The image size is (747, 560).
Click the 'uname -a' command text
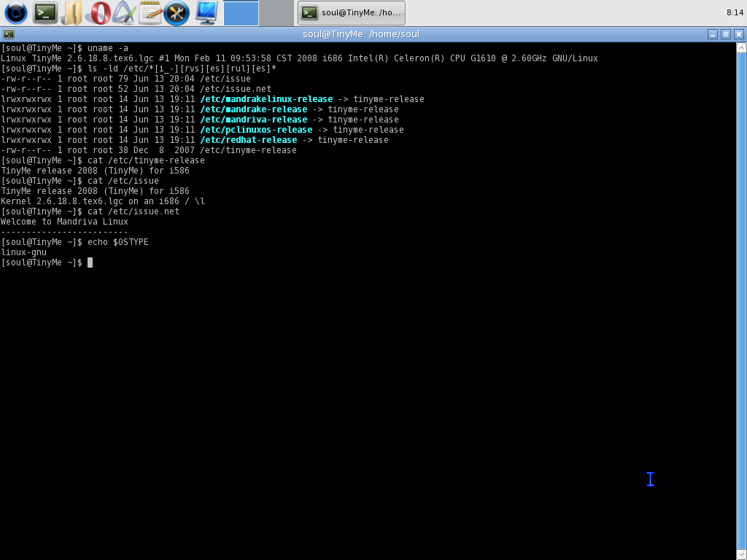pos(108,48)
